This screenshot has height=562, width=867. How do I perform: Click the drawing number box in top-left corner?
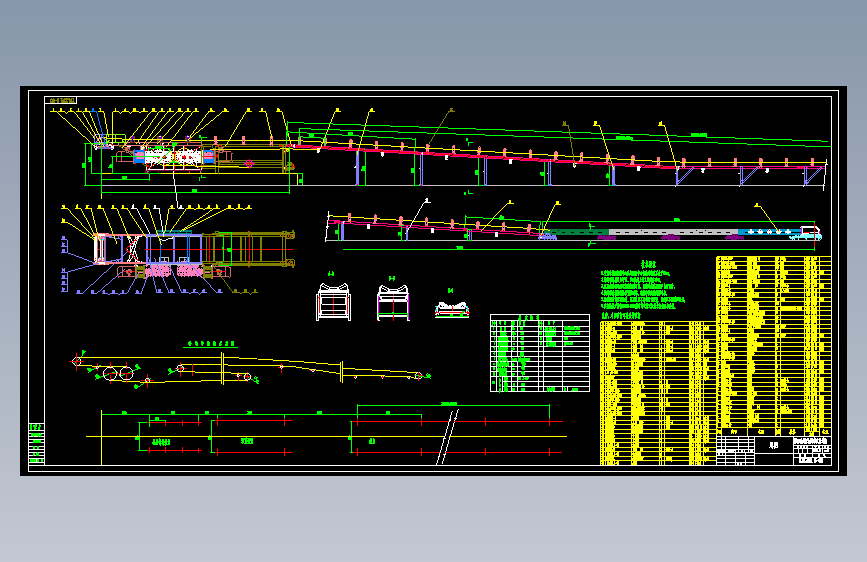60,100
